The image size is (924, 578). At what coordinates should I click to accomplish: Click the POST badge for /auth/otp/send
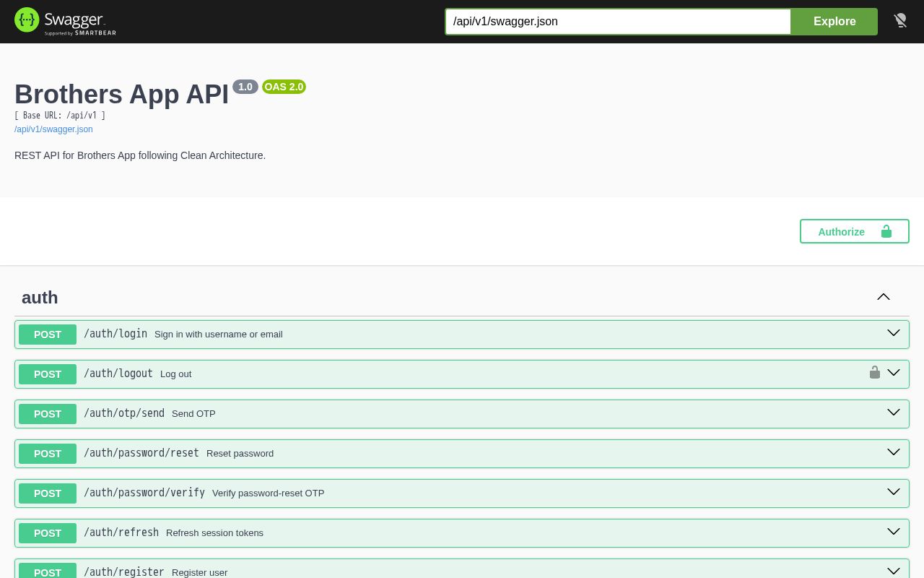pyautogui.click(x=48, y=414)
